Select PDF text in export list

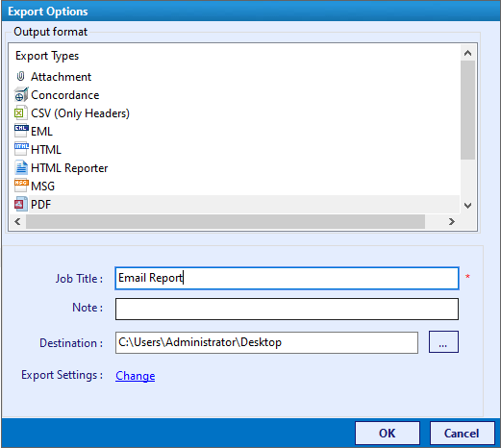click(41, 205)
